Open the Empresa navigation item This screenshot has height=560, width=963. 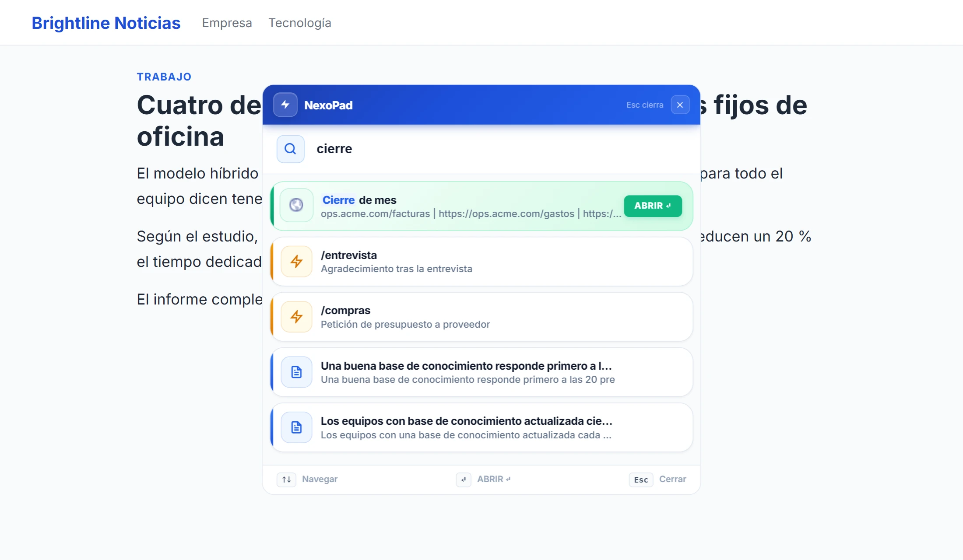click(227, 23)
